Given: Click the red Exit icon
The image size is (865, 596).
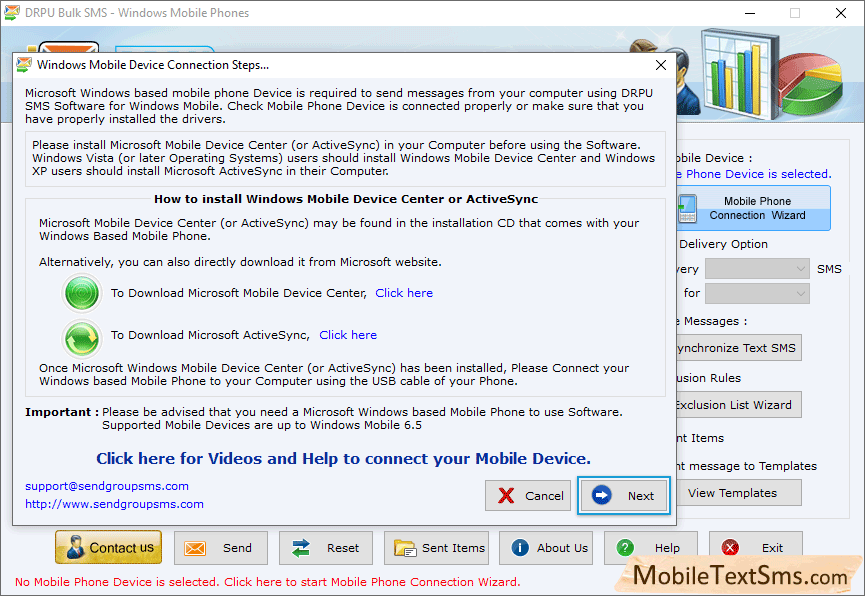Looking at the screenshot, I should coord(730,547).
